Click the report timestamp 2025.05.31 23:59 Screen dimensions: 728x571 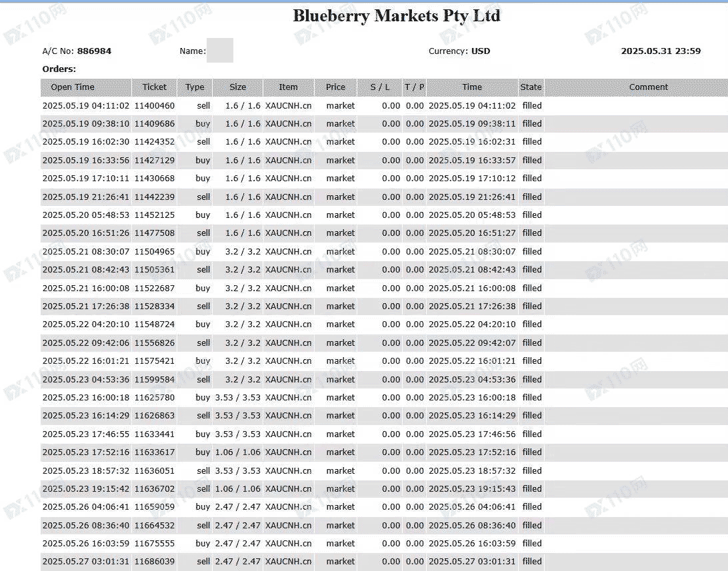click(660, 51)
